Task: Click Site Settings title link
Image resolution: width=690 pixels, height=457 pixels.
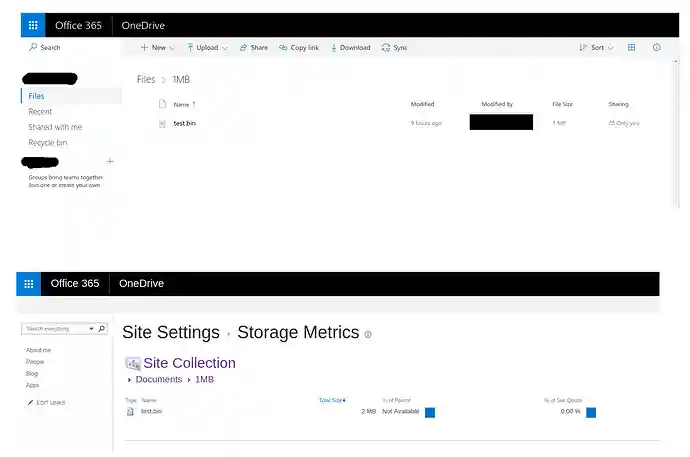Action: click(171, 332)
